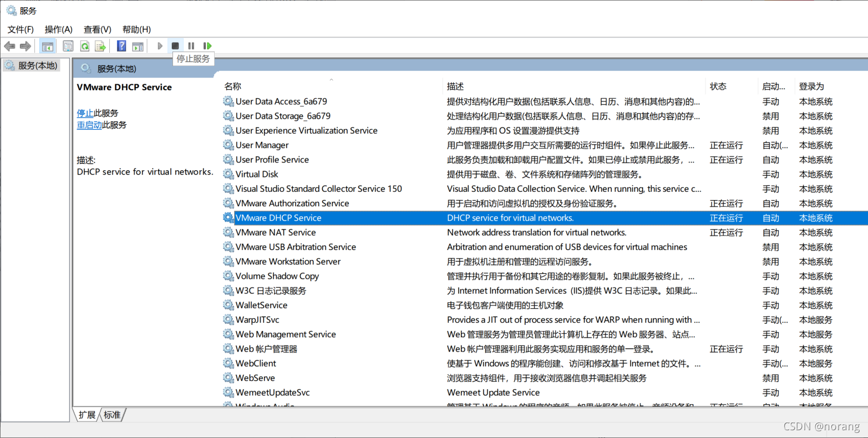This screenshot has width=868, height=438.
Task: Click the gear icon beside WalletService
Action: [229, 305]
